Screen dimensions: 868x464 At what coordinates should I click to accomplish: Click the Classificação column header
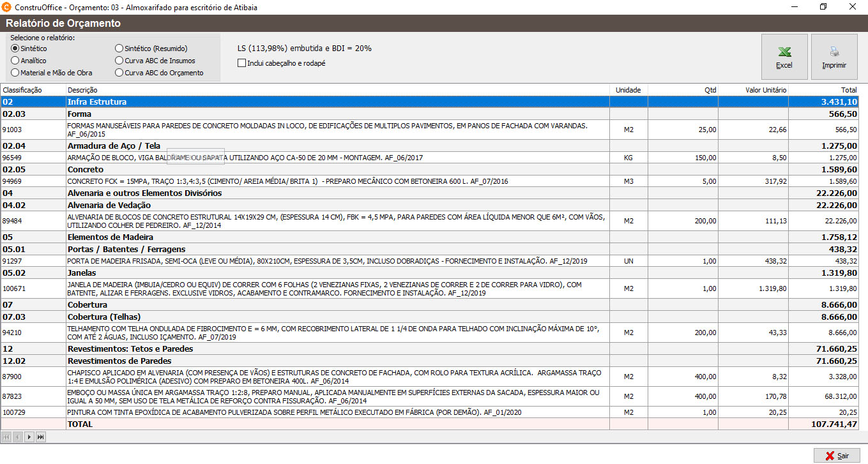pyautogui.click(x=33, y=90)
